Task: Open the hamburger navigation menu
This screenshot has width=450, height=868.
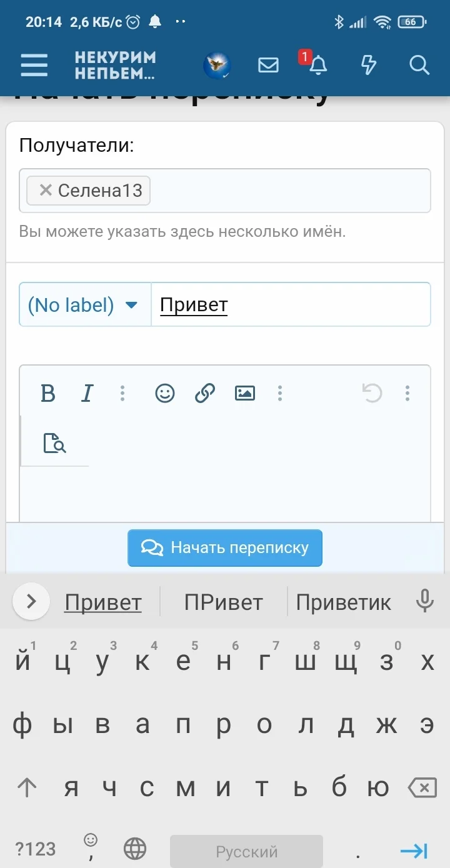Action: click(34, 65)
